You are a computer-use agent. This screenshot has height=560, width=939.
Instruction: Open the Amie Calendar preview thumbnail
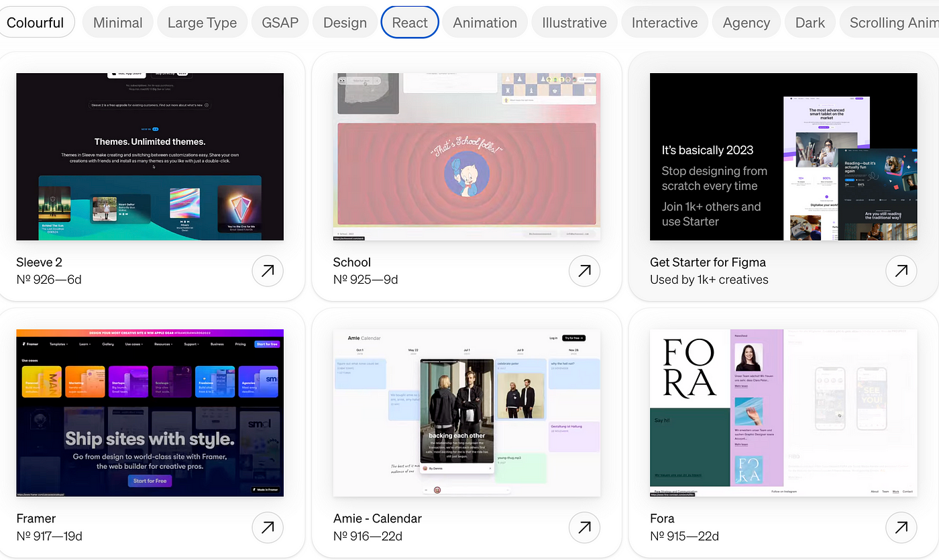click(x=467, y=413)
